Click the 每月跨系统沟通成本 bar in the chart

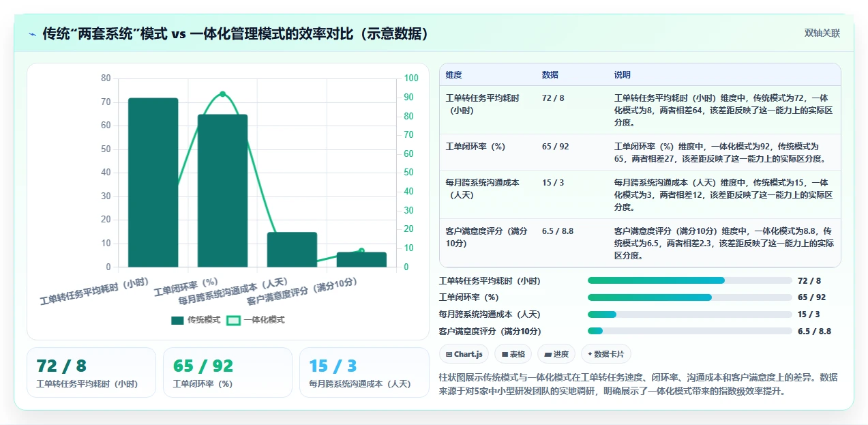[x=292, y=249]
